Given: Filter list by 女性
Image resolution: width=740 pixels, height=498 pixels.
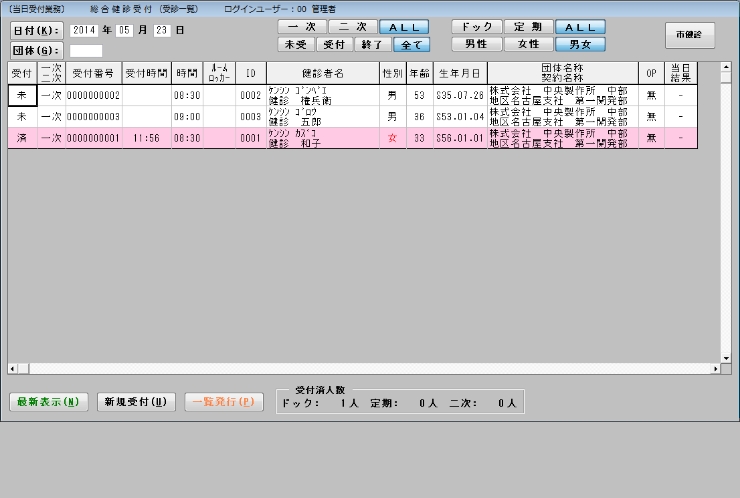Looking at the screenshot, I should coord(528,44).
